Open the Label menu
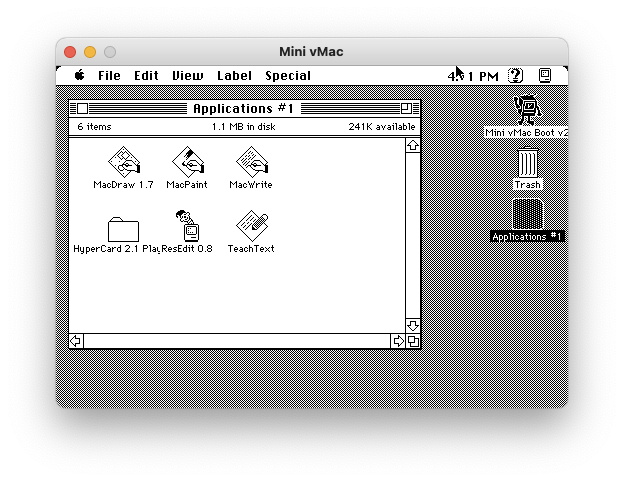This screenshot has width=624, height=482. coord(234,76)
